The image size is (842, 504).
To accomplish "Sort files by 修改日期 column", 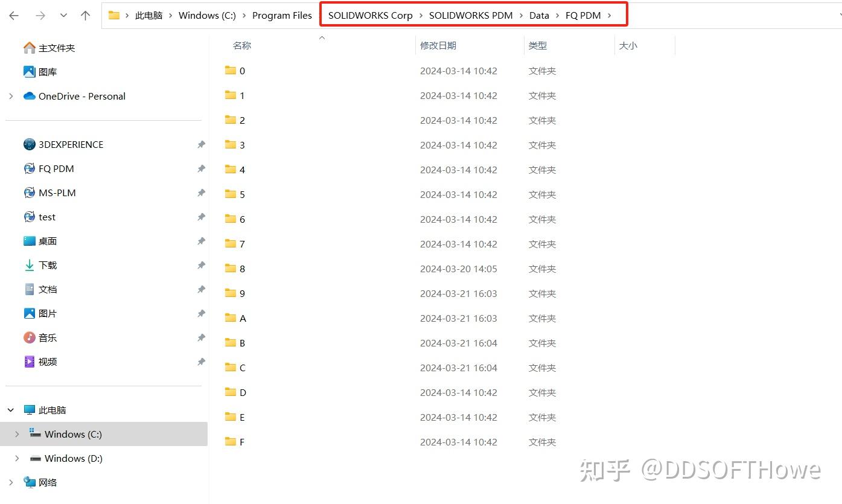I will 438,45.
